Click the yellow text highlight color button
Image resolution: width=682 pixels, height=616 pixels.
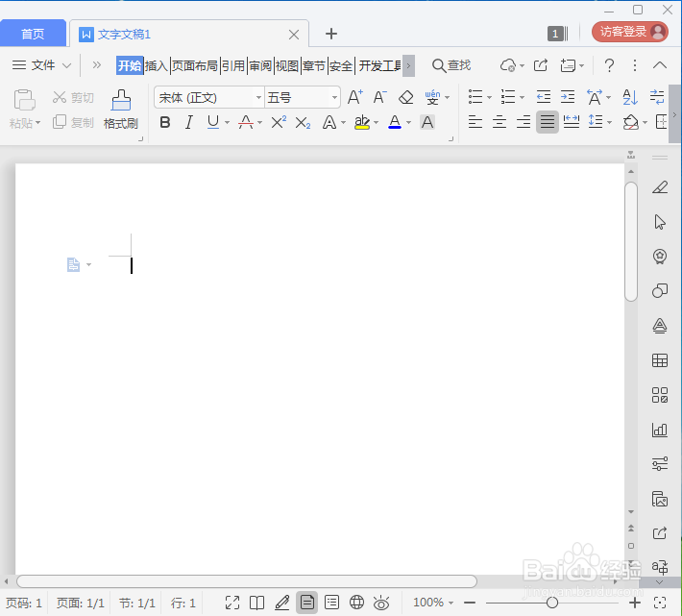[x=361, y=122]
